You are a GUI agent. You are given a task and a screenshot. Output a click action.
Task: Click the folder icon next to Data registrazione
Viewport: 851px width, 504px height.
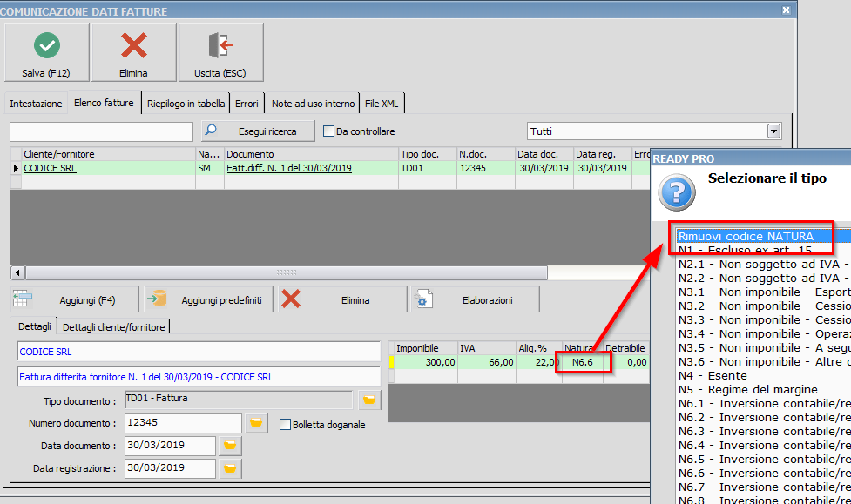(230, 468)
